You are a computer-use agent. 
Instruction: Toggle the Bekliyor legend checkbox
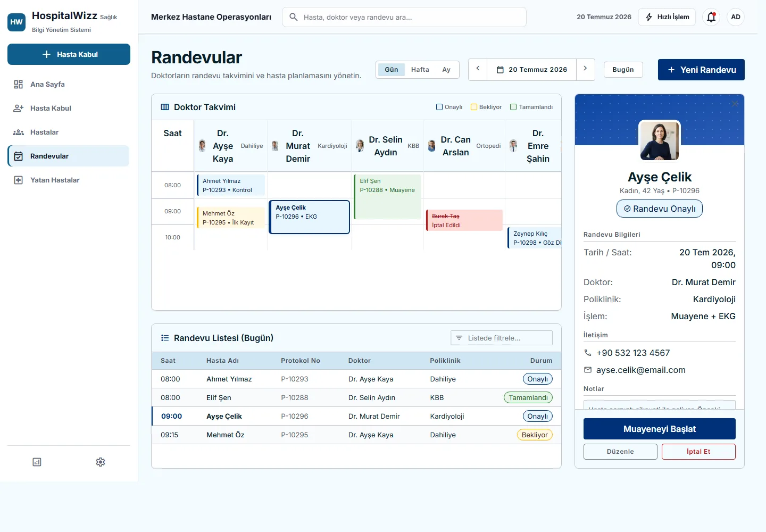click(x=474, y=107)
